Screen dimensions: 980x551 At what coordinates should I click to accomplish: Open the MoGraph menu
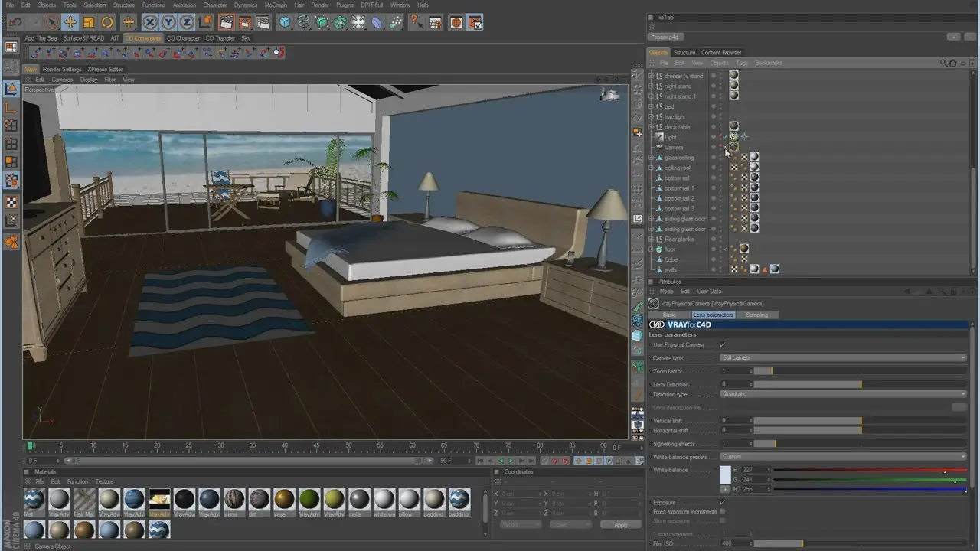(276, 5)
